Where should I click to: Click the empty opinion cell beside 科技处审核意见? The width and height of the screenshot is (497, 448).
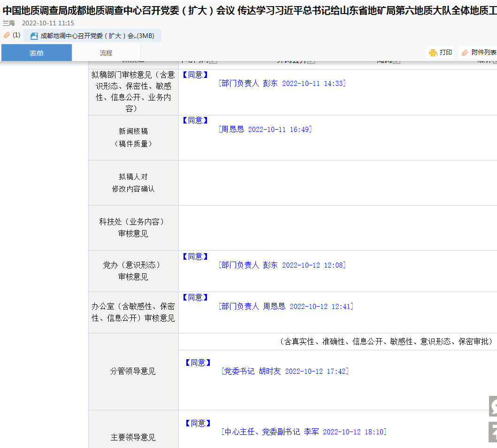(x=338, y=228)
